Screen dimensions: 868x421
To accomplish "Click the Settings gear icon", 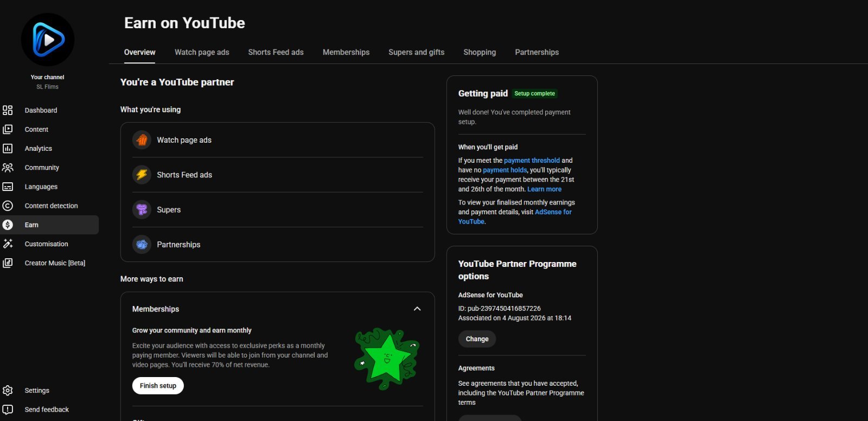I will [x=8, y=390].
